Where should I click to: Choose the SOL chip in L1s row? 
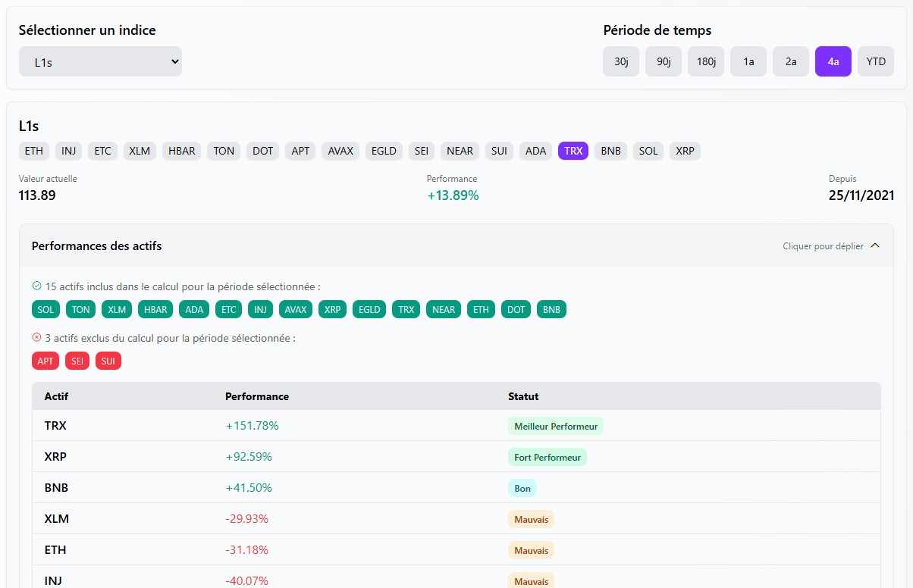(x=648, y=151)
